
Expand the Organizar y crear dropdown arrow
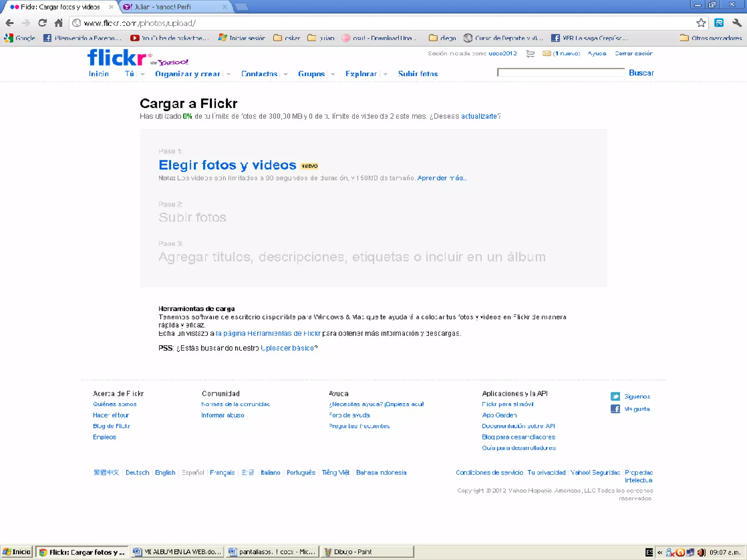(x=228, y=74)
